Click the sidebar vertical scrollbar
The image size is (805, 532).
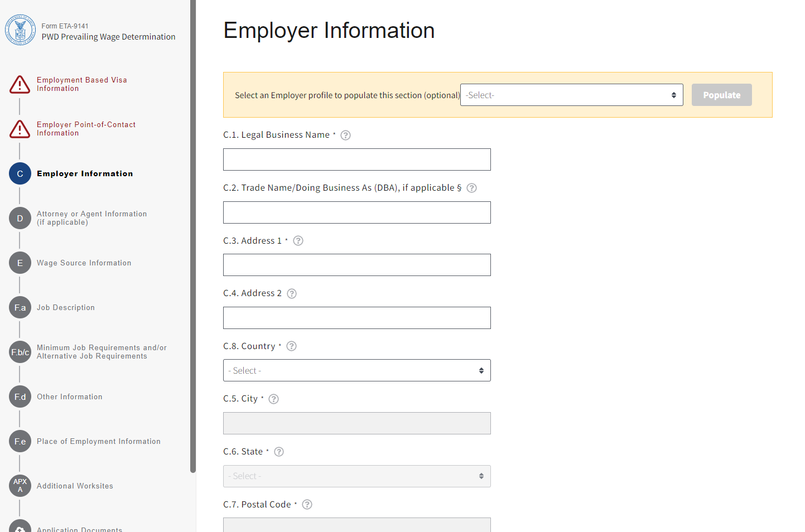[x=193, y=234]
